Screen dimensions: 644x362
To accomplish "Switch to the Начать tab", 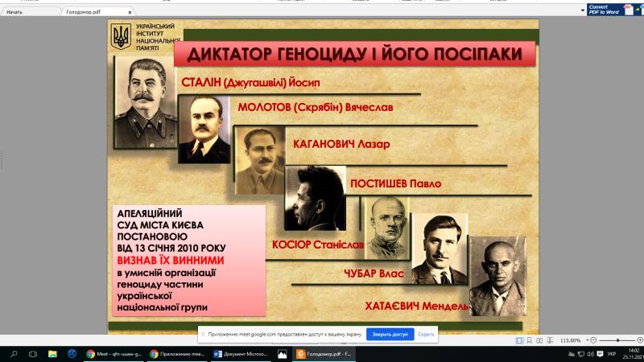I will 26,12.
